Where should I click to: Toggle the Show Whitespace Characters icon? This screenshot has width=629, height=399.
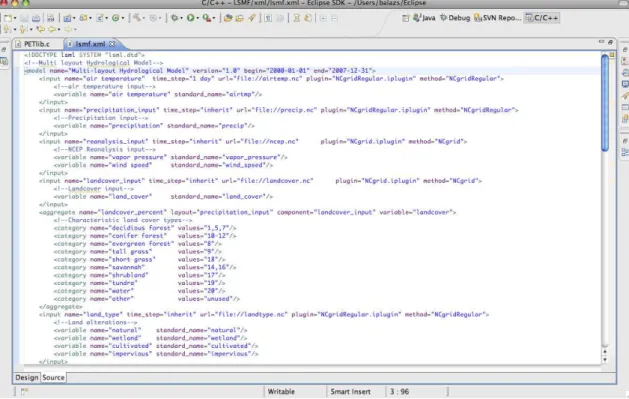click(x=268, y=18)
